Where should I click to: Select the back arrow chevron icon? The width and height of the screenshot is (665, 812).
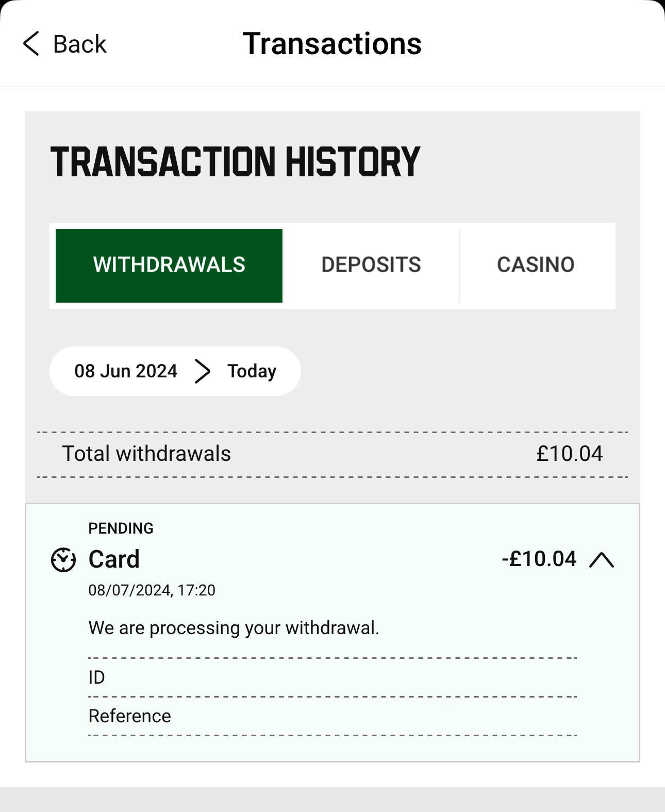tap(31, 44)
